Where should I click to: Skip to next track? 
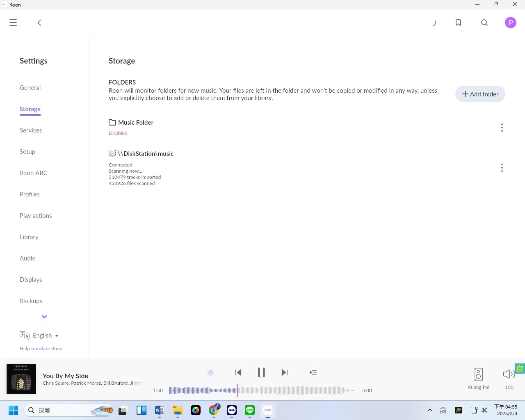click(285, 372)
